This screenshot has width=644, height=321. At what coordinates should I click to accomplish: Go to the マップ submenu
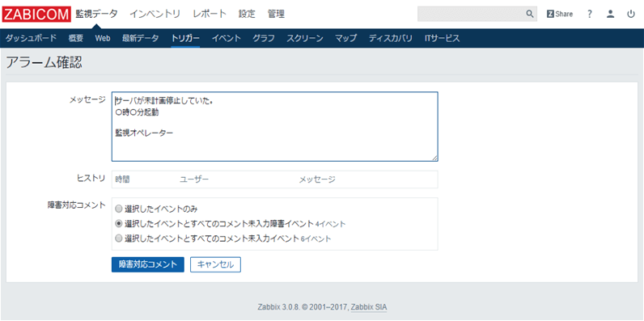[x=345, y=39]
